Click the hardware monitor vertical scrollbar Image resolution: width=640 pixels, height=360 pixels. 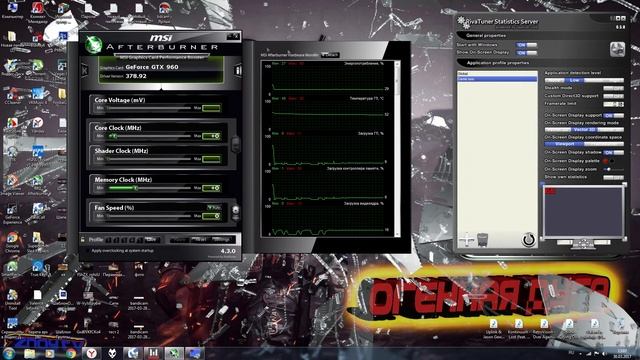pyautogui.click(x=397, y=149)
